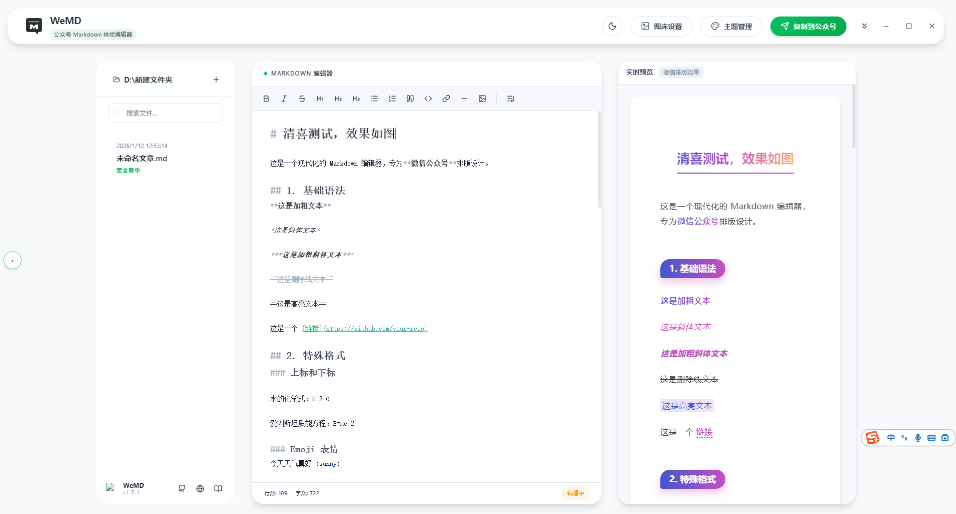Insert a horizontal rule divider

(x=464, y=98)
